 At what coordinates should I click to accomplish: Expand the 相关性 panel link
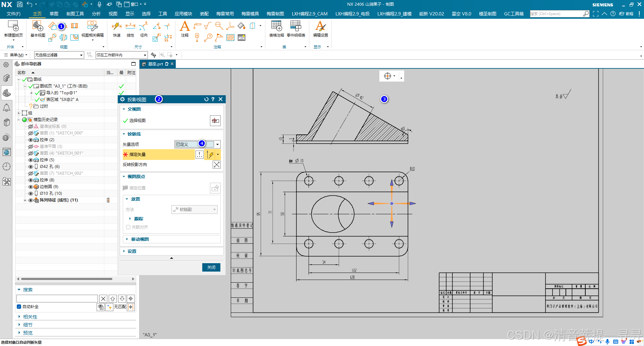30,317
